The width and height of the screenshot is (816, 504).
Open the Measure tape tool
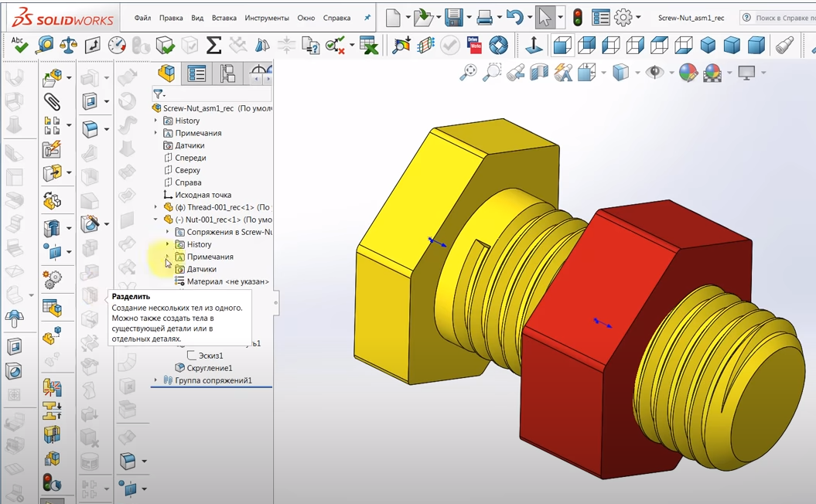pyautogui.click(x=44, y=45)
